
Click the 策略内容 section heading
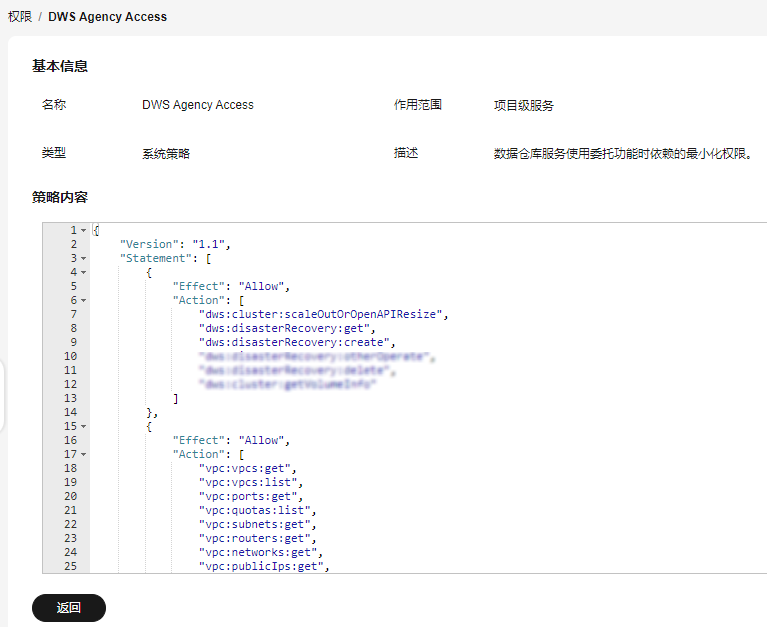(x=60, y=197)
